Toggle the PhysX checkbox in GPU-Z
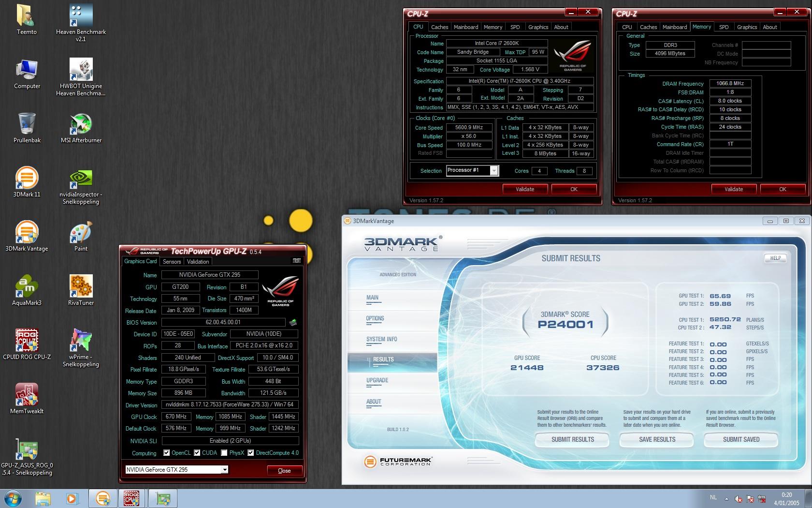 224,453
